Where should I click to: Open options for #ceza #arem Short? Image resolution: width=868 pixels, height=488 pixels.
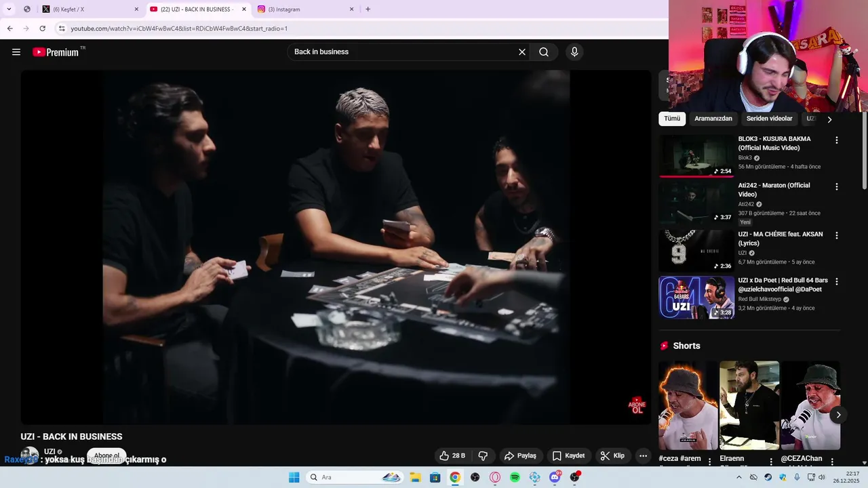[x=710, y=462]
